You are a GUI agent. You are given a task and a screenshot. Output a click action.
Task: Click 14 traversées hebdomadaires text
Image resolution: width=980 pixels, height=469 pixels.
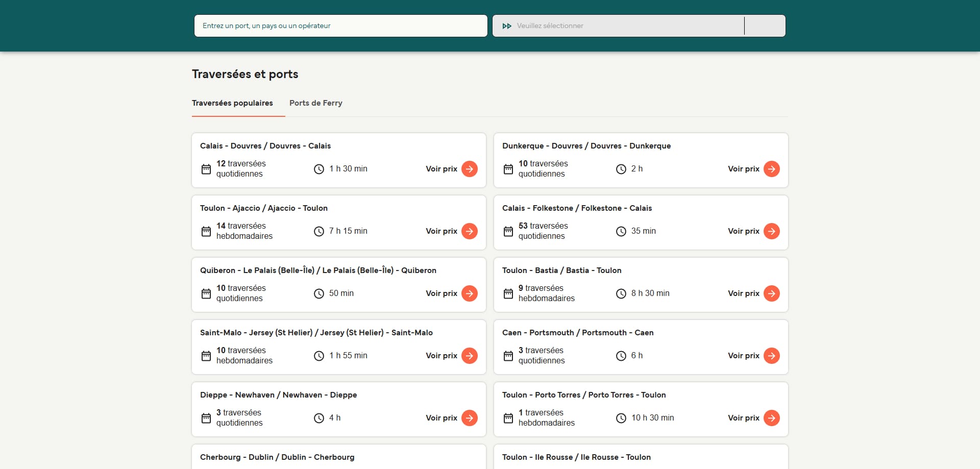244,231
